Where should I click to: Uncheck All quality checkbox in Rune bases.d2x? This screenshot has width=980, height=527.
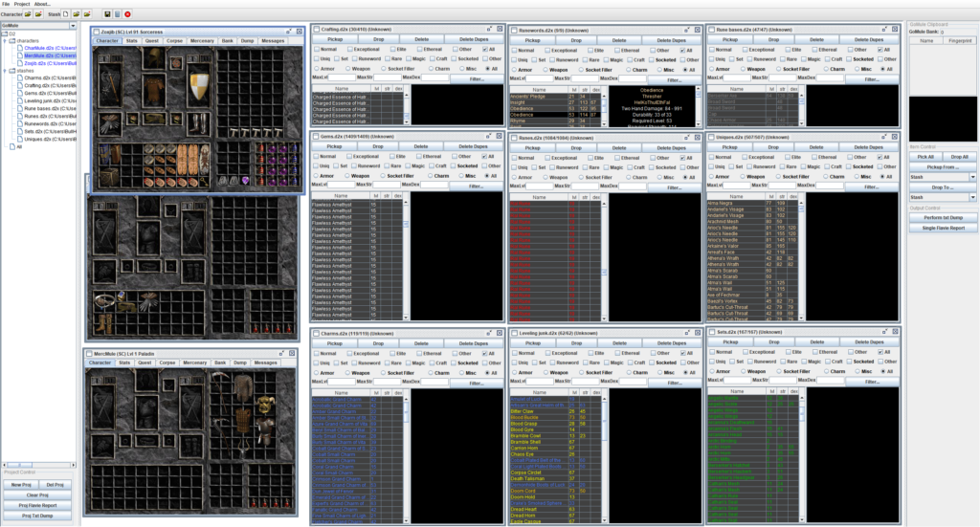click(x=880, y=50)
